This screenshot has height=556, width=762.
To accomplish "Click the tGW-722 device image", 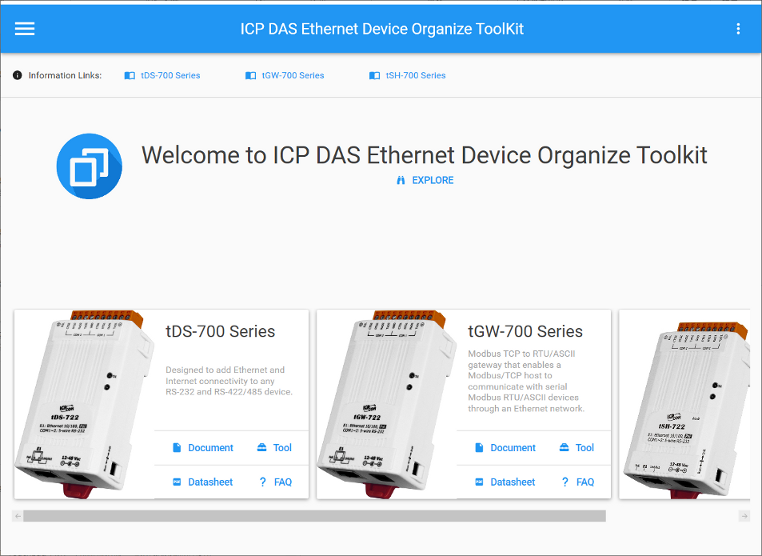I will point(386,404).
